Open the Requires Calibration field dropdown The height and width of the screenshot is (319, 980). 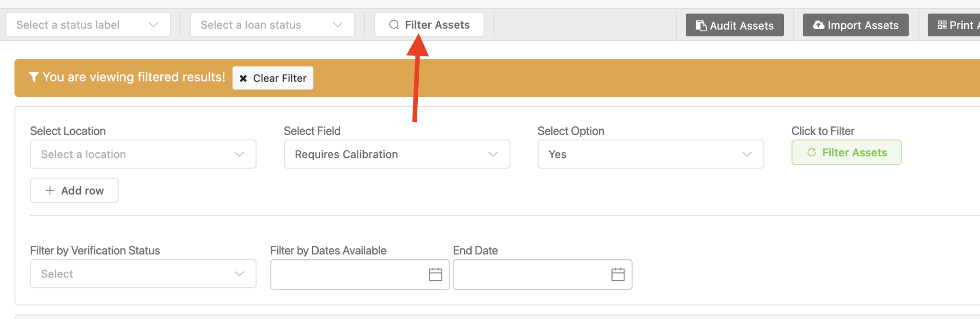(x=397, y=154)
